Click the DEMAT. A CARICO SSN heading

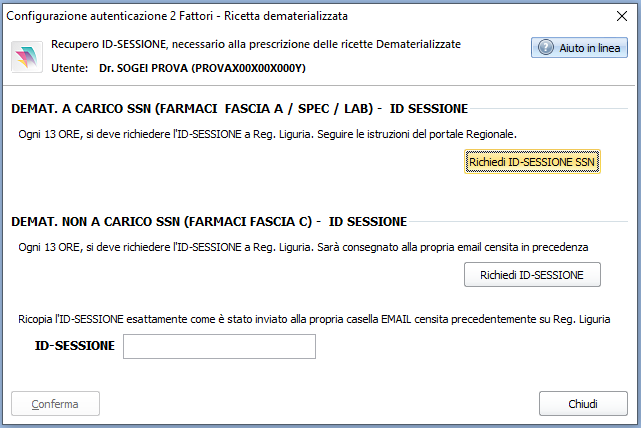(x=239, y=109)
